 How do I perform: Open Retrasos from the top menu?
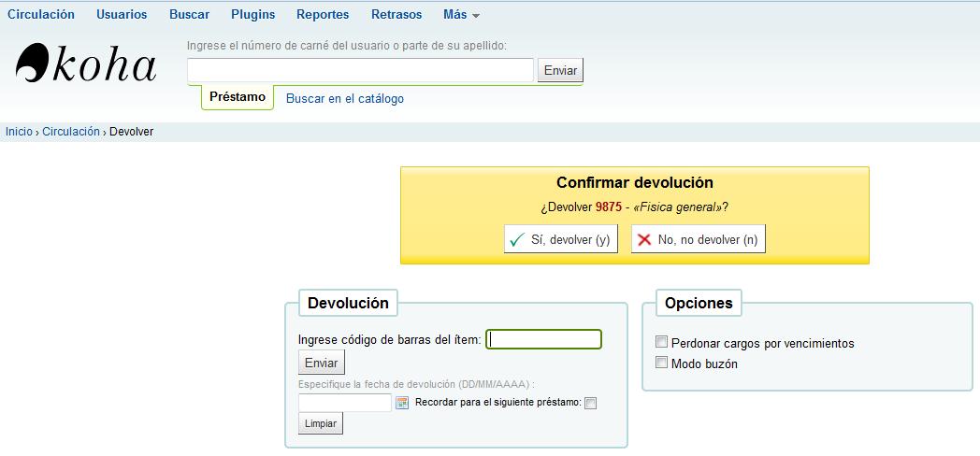pos(396,15)
